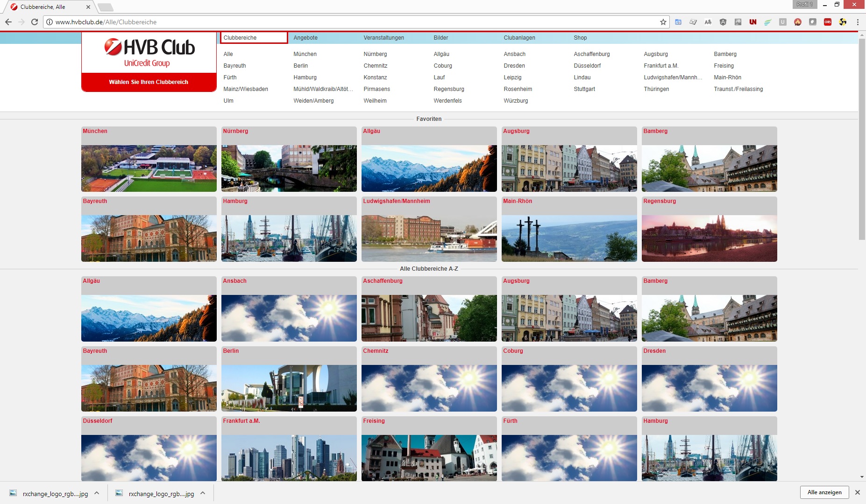Select Frankfurt a.M. from the club list
This screenshot has height=504, width=866.
pyautogui.click(x=661, y=66)
